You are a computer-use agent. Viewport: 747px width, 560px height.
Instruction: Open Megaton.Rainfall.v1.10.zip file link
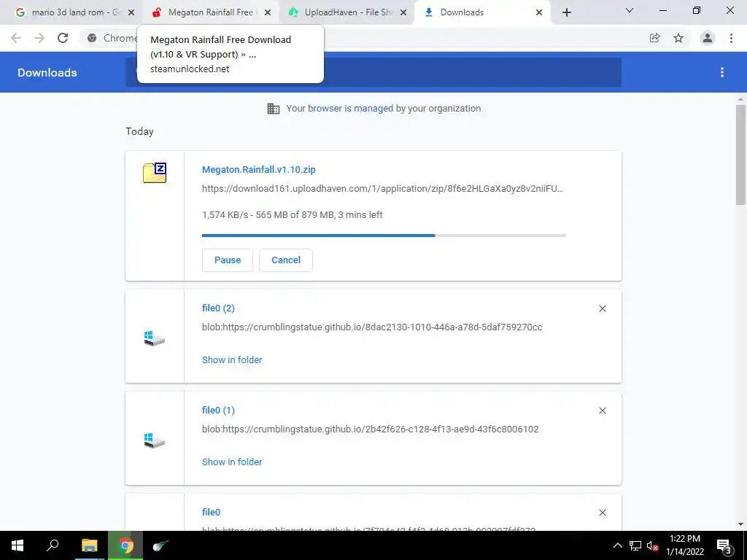coord(259,169)
